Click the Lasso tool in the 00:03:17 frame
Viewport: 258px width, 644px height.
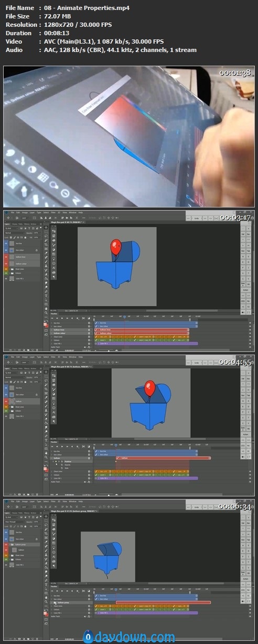tap(46, 236)
